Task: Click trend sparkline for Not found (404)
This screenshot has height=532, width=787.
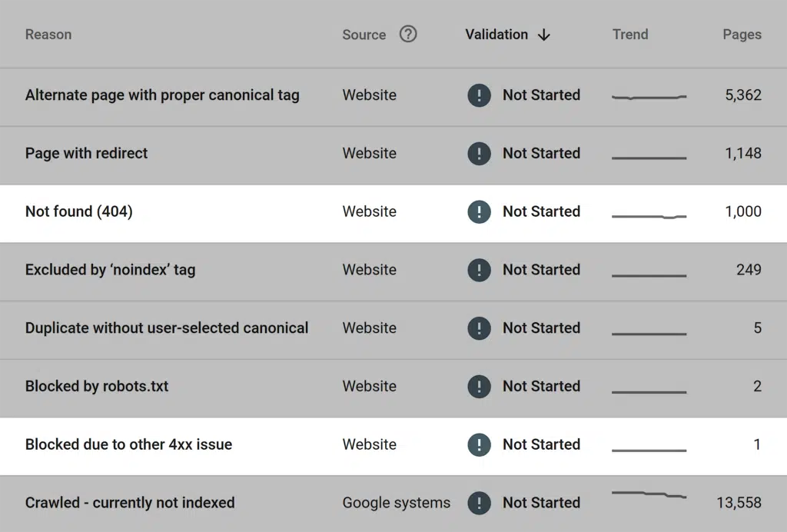Action: pos(649,216)
